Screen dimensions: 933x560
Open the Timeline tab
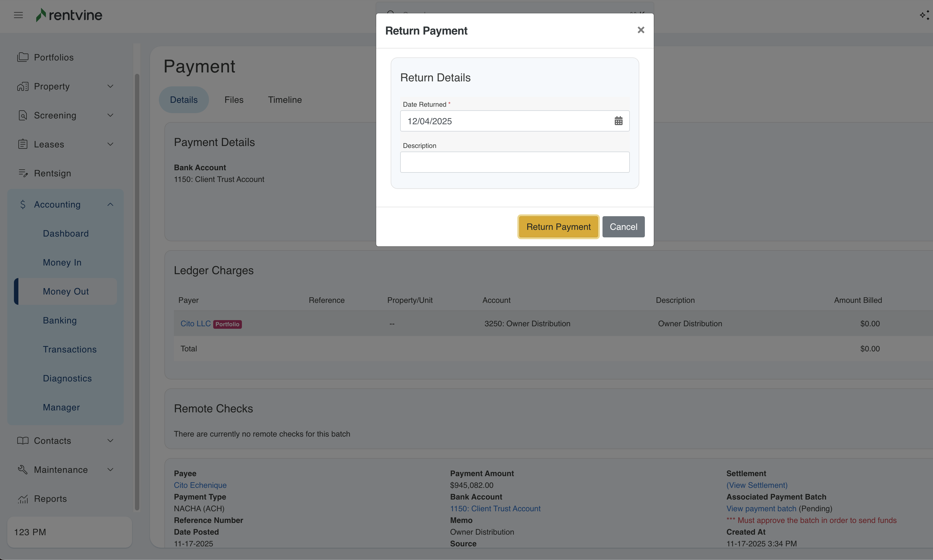(x=285, y=100)
